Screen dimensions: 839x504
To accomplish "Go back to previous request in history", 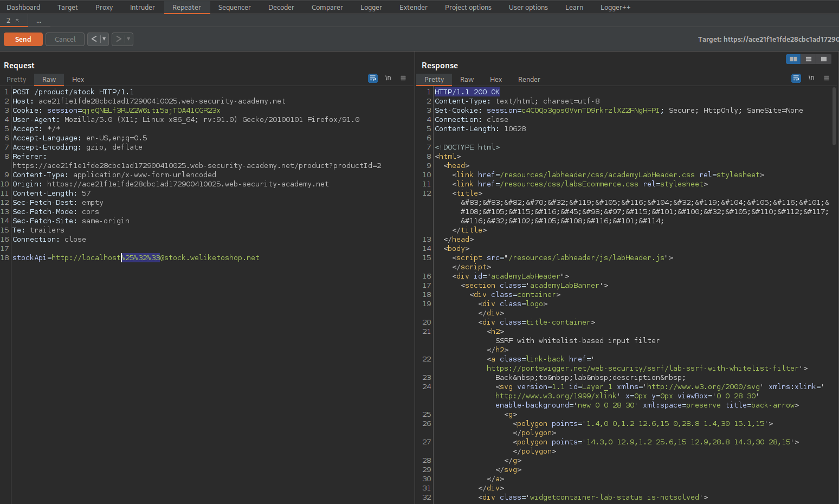I will point(94,39).
